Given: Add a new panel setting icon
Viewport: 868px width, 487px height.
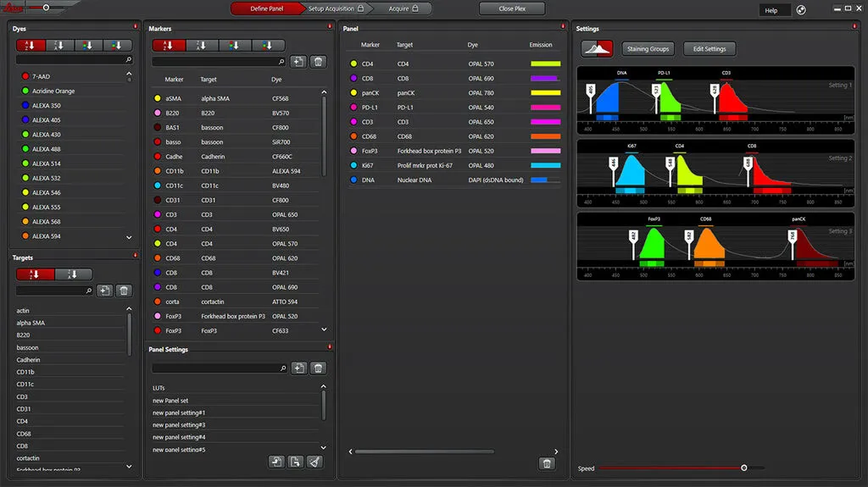Looking at the screenshot, I should tap(298, 368).
